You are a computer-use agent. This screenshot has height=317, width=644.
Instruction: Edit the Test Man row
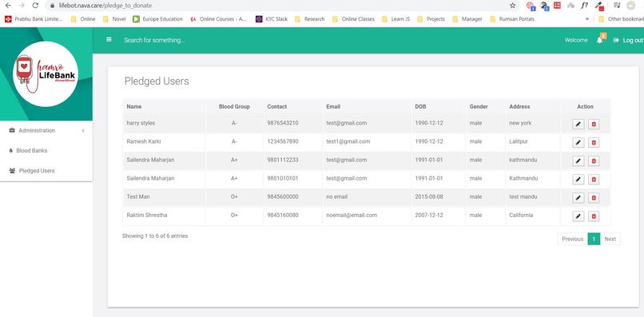click(578, 198)
